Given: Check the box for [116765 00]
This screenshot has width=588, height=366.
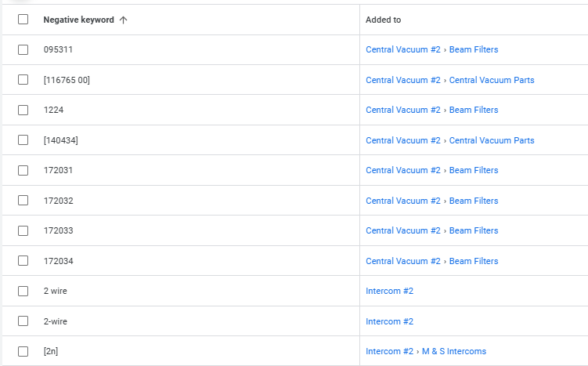Looking at the screenshot, I should 23,80.
